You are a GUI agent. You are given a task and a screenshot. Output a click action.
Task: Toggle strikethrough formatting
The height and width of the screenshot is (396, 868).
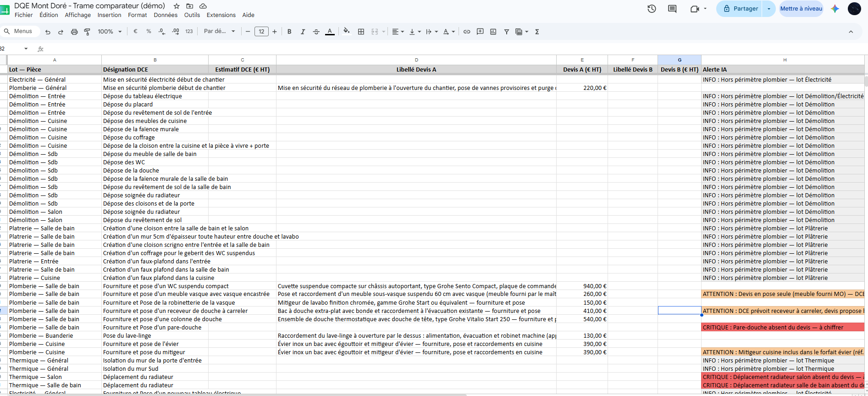coord(316,32)
